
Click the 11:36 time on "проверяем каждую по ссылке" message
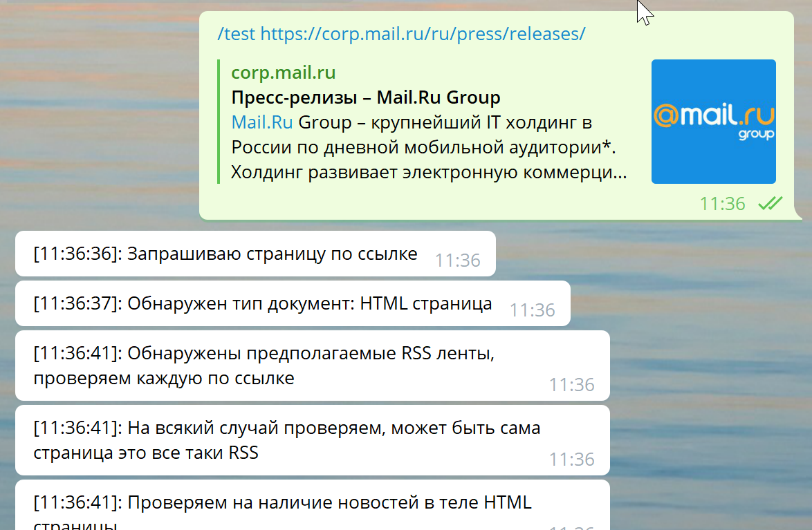(572, 385)
